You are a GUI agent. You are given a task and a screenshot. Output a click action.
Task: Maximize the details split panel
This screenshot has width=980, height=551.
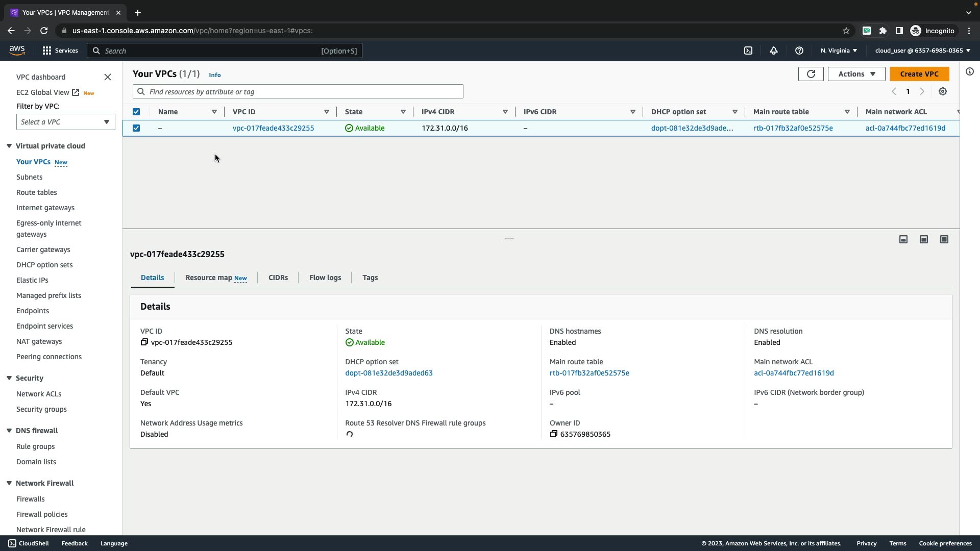pyautogui.click(x=944, y=239)
